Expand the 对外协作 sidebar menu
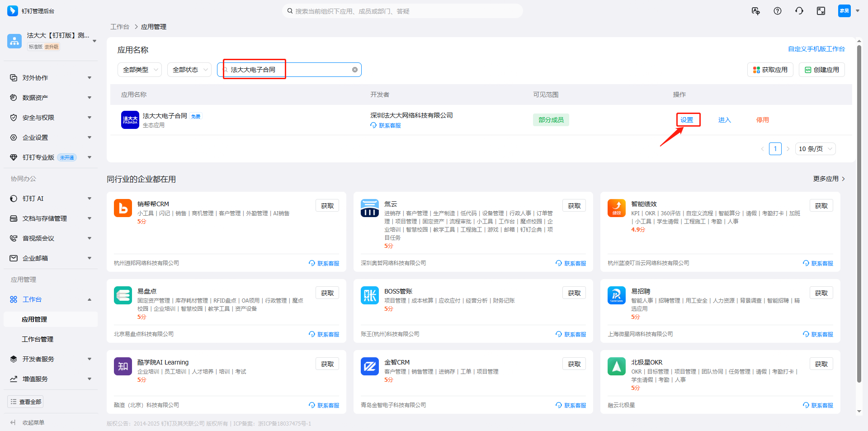 pyautogui.click(x=51, y=78)
